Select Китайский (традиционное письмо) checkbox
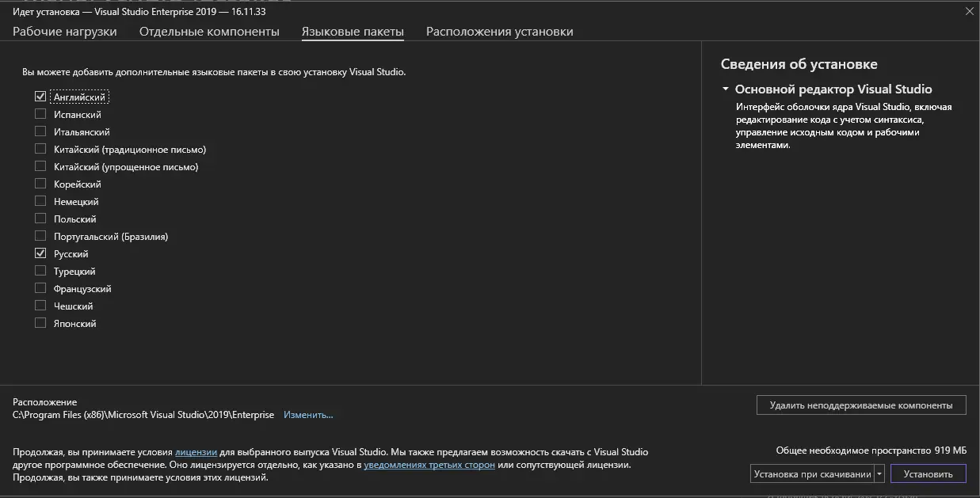This screenshot has width=980, height=498. (40, 149)
